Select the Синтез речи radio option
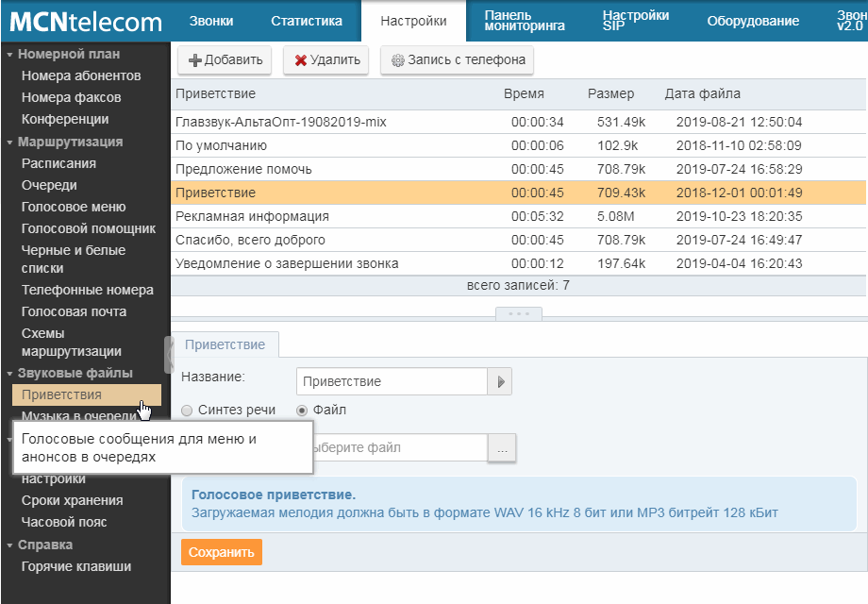868x604 pixels. 188,411
